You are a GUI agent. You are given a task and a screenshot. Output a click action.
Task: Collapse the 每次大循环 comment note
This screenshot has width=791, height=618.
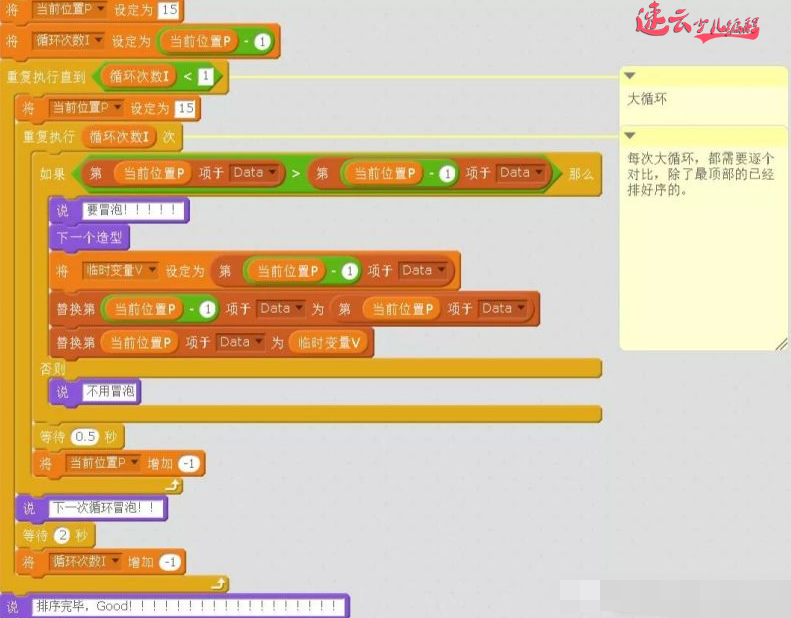(630, 135)
